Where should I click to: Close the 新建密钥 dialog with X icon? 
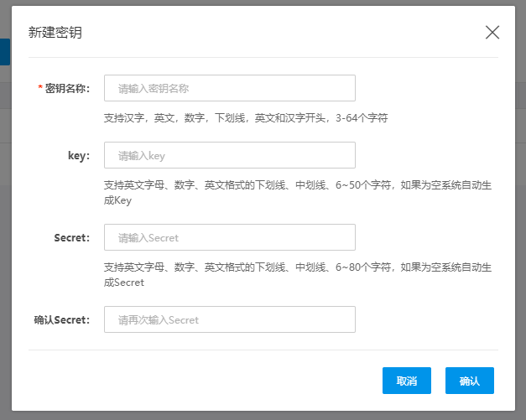[492, 33]
